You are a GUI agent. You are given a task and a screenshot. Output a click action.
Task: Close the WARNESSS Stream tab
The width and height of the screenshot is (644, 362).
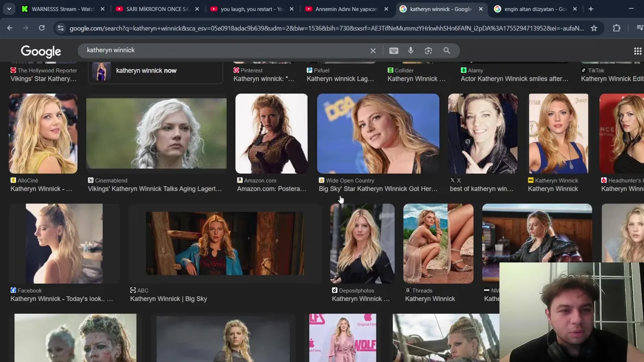coord(102,9)
